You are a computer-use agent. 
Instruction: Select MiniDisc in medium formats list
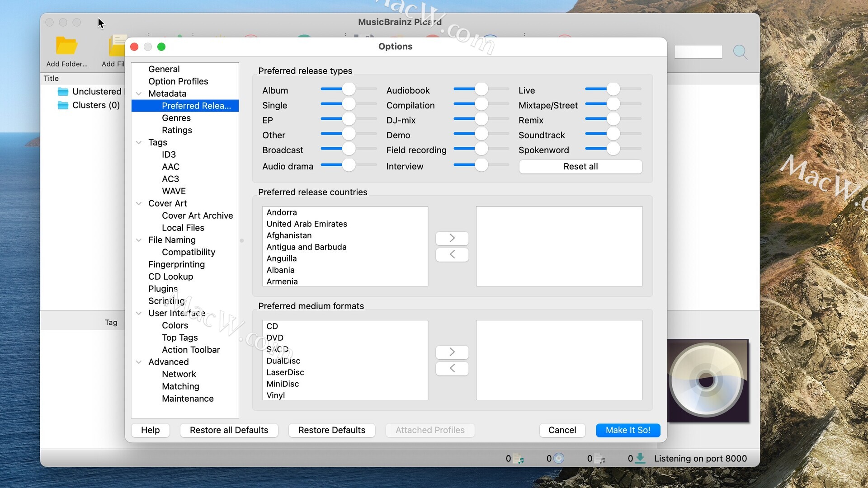345,384
